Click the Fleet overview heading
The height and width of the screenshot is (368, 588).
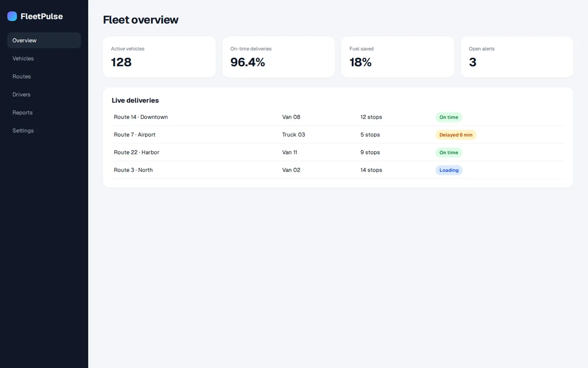141,20
